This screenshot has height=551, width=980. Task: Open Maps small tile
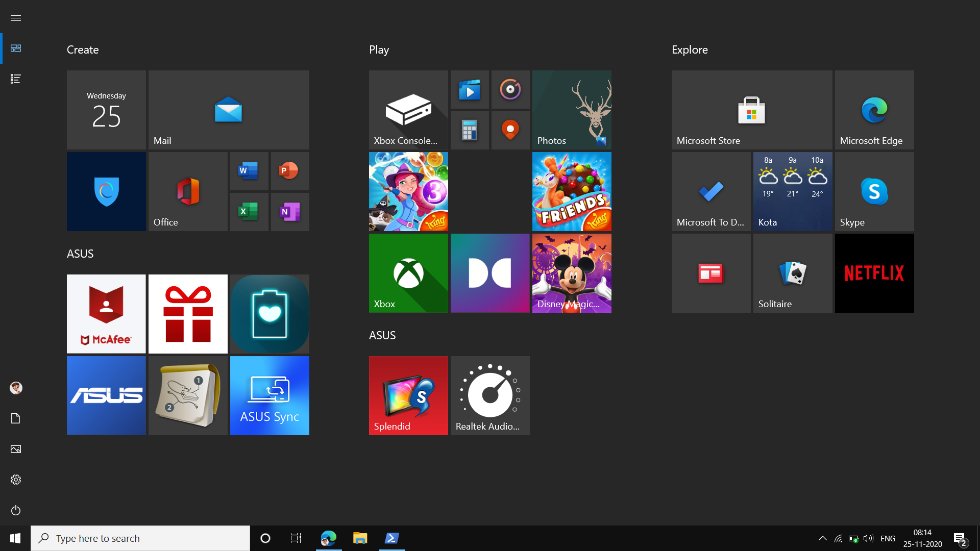pyautogui.click(x=510, y=130)
